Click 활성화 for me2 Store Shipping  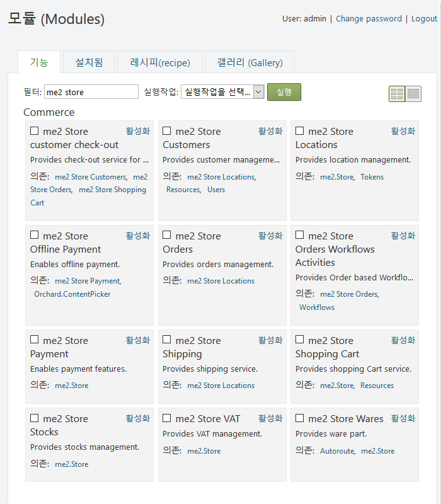pyautogui.click(x=270, y=340)
